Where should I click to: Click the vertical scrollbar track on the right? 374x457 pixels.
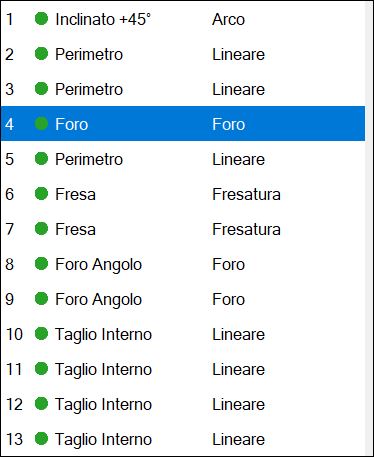369,228
